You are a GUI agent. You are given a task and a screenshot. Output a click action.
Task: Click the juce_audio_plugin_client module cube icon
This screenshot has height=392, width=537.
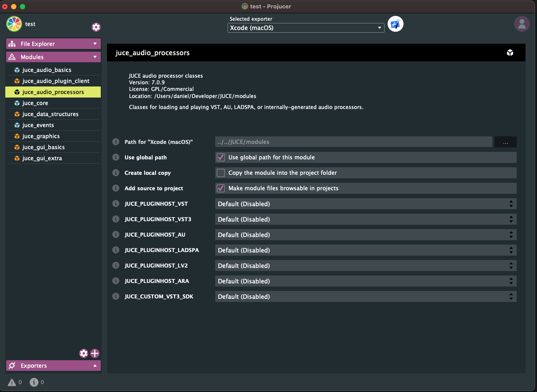[x=17, y=81]
